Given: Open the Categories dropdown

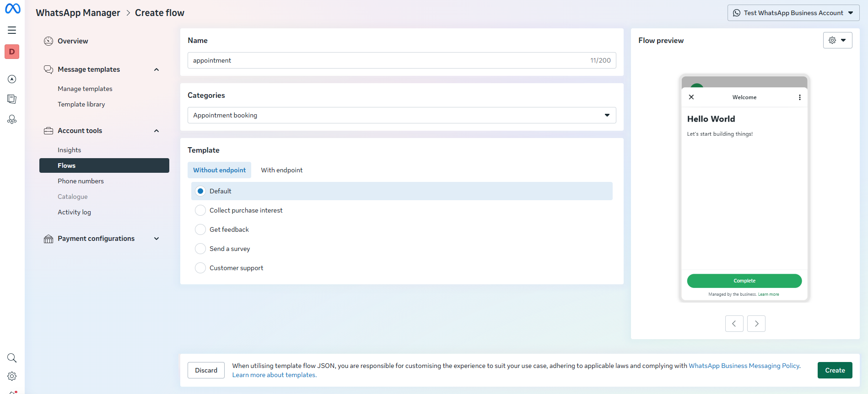Looking at the screenshot, I should (401, 115).
